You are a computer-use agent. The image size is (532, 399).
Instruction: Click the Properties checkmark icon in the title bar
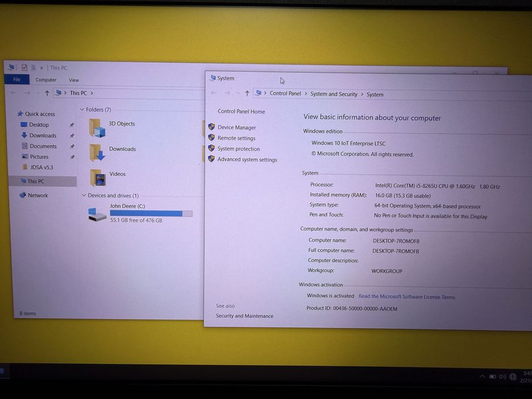(24, 67)
